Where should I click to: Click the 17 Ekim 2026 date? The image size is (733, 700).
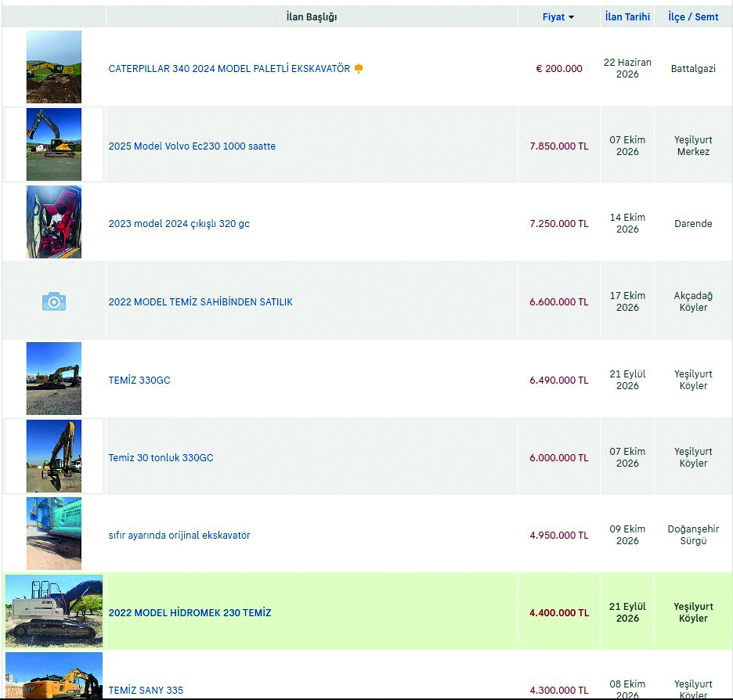point(627,301)
